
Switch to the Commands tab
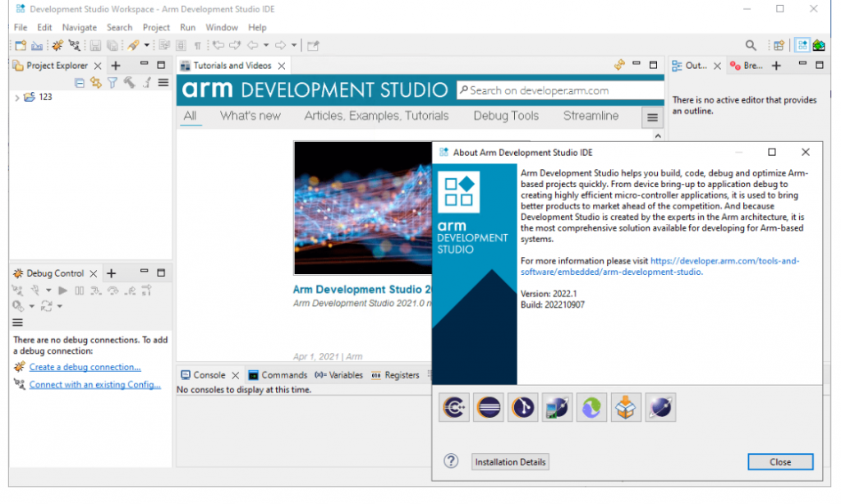click(278, 375)
